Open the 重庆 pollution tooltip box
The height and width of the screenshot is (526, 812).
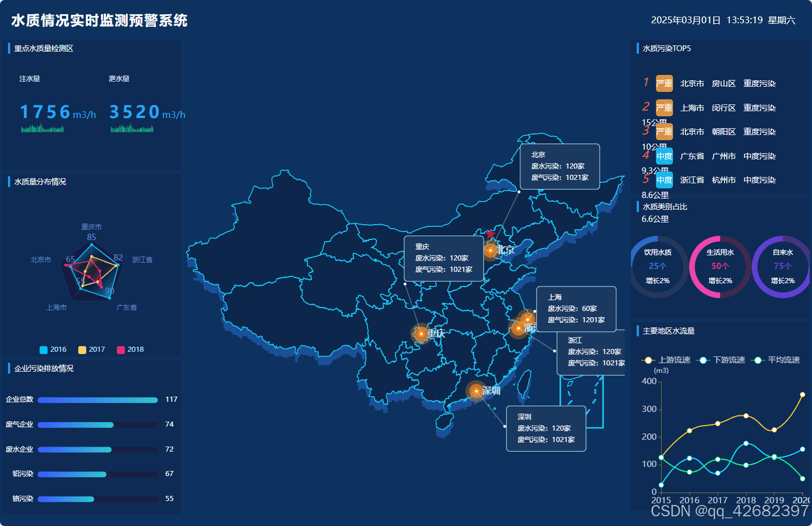click(444, 258)
